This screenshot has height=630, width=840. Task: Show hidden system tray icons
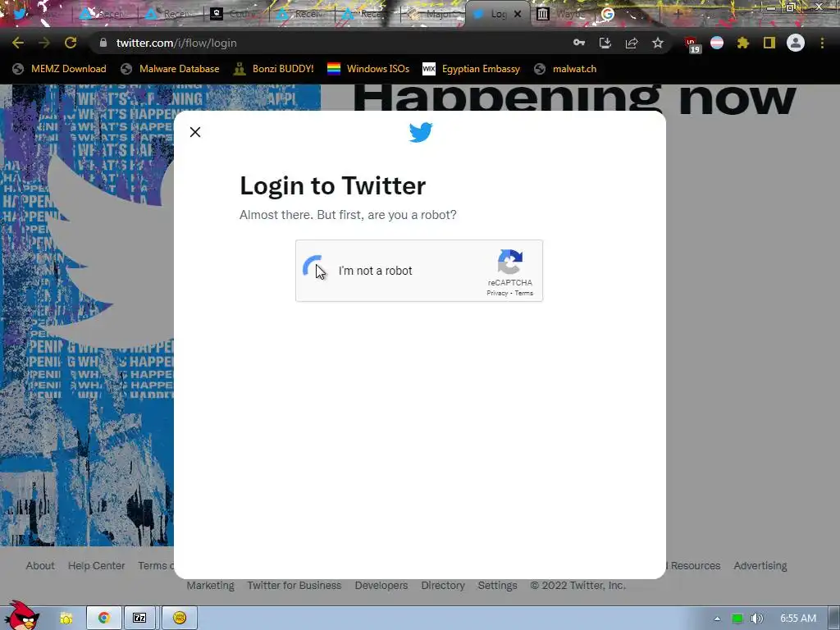click(x=717, y=619)
